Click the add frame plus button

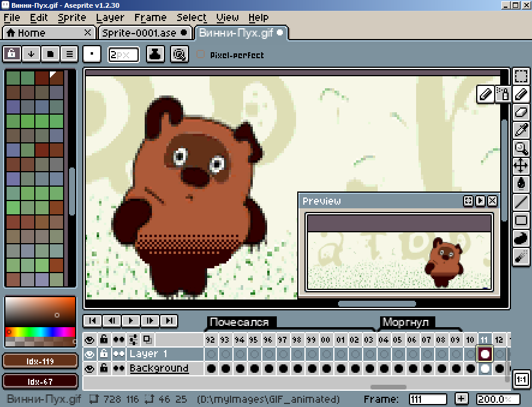pos(461,399)
